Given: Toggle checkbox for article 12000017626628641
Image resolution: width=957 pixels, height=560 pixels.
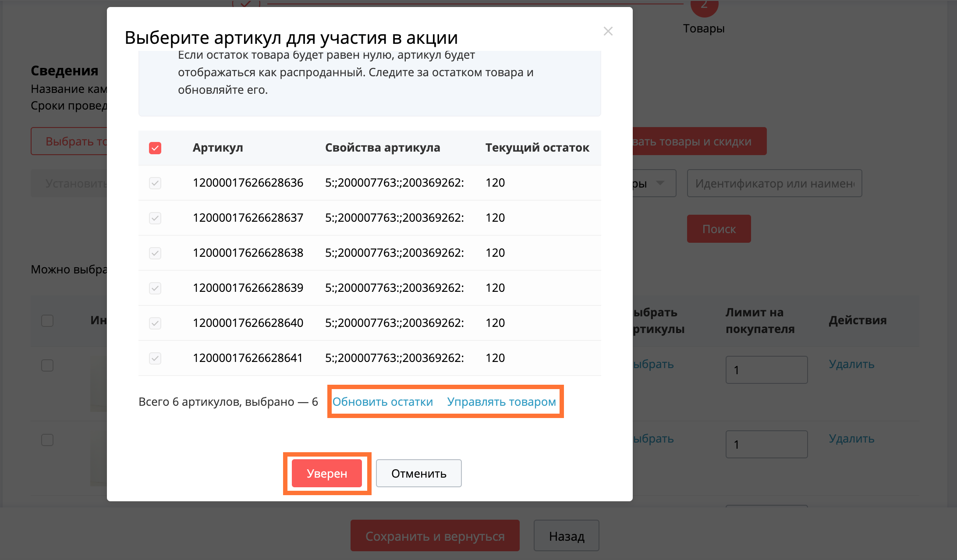Looking at the screenshot, I should tap(155, 358).
